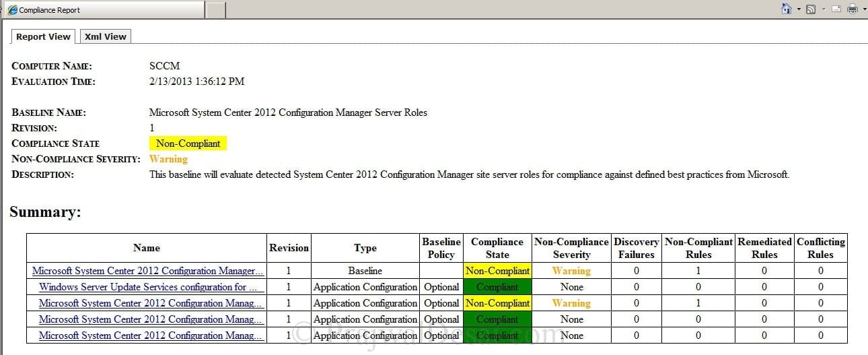Switch to the Xml View tab
This screenshot has width=868, height=355.
[x=106, y=36]
